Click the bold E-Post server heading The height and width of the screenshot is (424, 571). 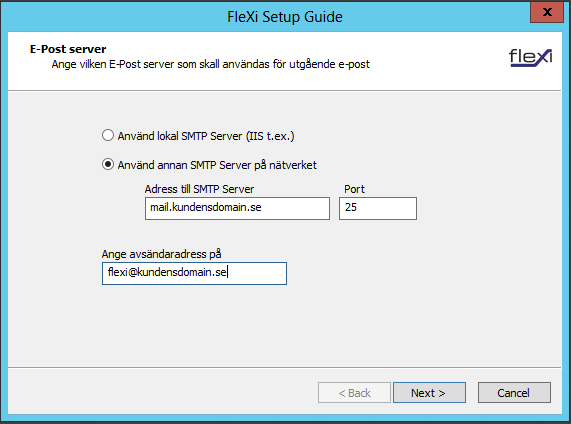68,49
